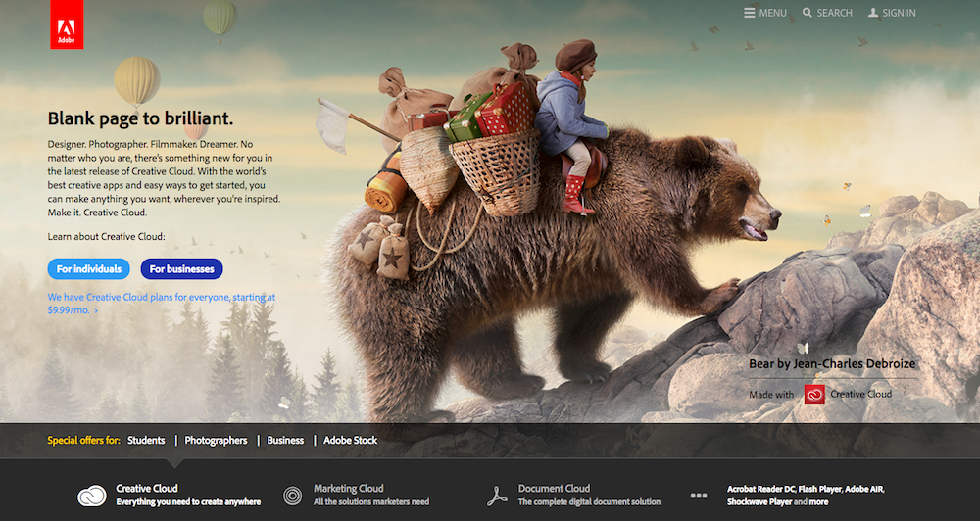Viewport: 980px width, 521px height.
Task: Click the Sign In person icon
Action: point(873,13)
